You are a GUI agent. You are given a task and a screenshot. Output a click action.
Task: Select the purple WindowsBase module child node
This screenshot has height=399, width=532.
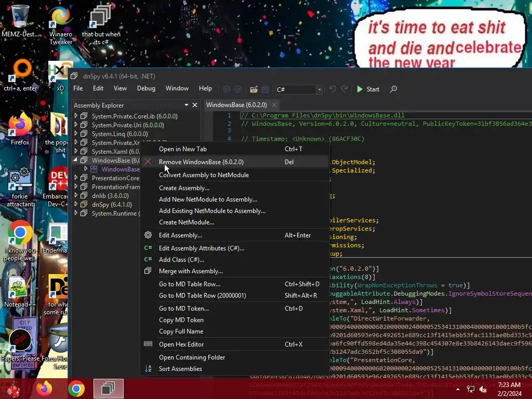click(x=121, y=169)
